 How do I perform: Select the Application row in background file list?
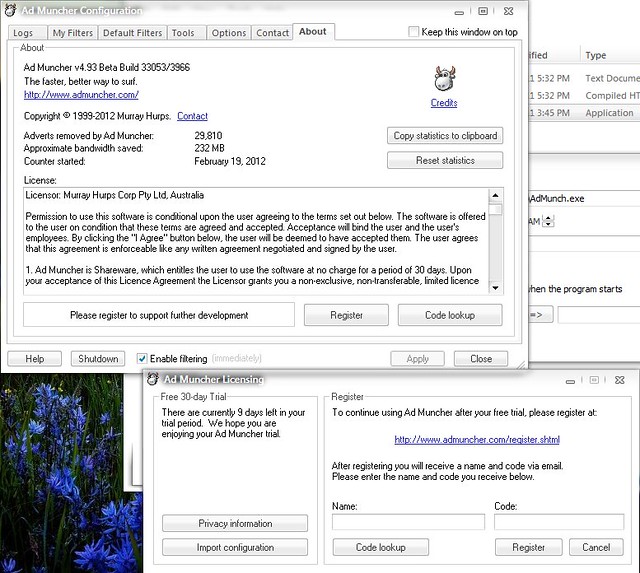584,113
